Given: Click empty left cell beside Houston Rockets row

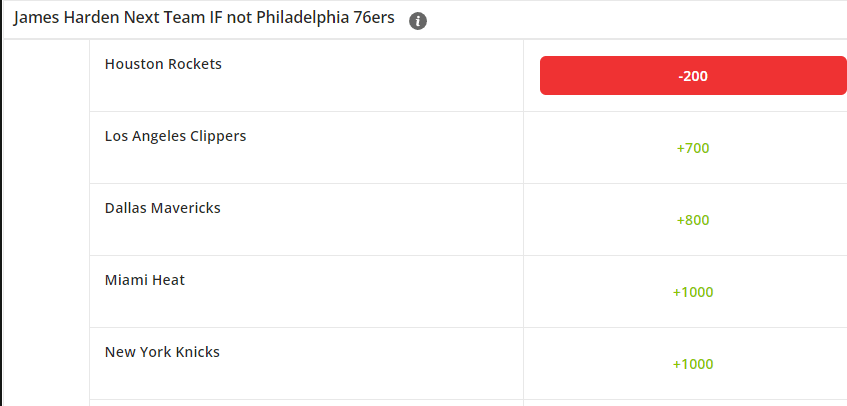Looking at the screenshot, I should coord(46,76).
